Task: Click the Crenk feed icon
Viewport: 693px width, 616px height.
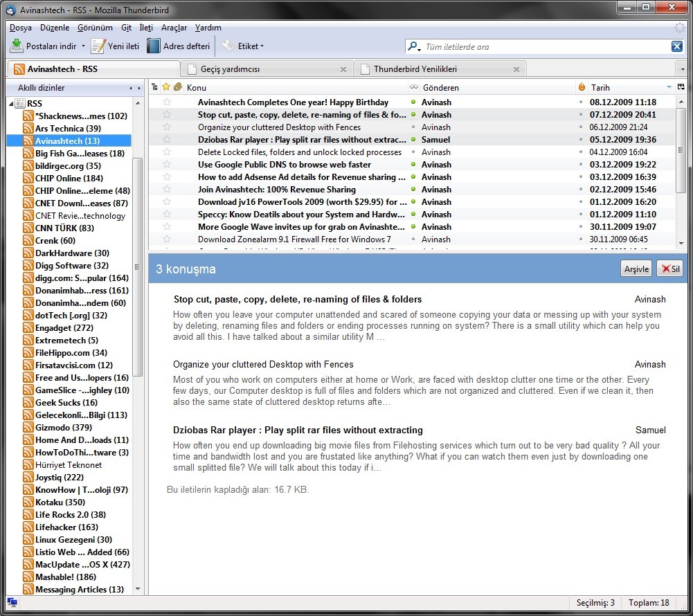Action: click(x=28, y=240)
